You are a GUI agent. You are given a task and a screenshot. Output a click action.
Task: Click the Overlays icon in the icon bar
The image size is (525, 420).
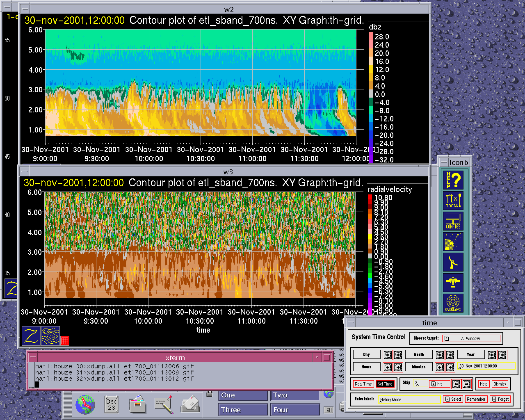tap(453, 303)
